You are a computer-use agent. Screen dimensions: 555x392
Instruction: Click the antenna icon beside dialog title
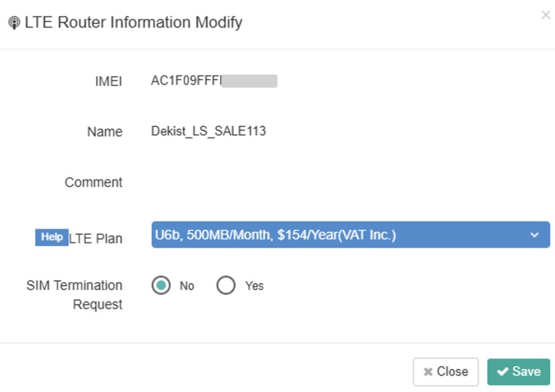[14, 23]
